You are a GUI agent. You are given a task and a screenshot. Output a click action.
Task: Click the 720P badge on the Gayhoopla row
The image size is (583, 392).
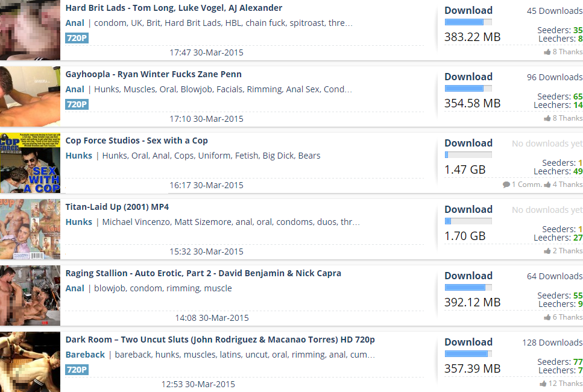(x=77, y=104)
